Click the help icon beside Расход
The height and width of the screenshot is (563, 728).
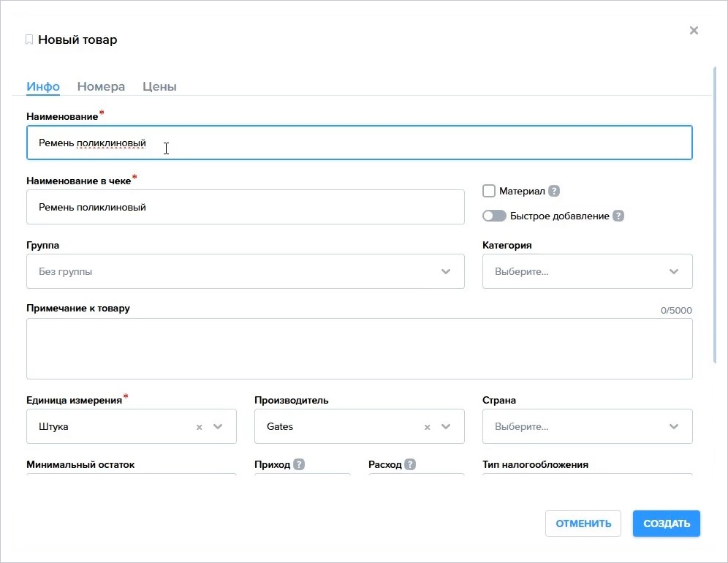pos(410,465)
